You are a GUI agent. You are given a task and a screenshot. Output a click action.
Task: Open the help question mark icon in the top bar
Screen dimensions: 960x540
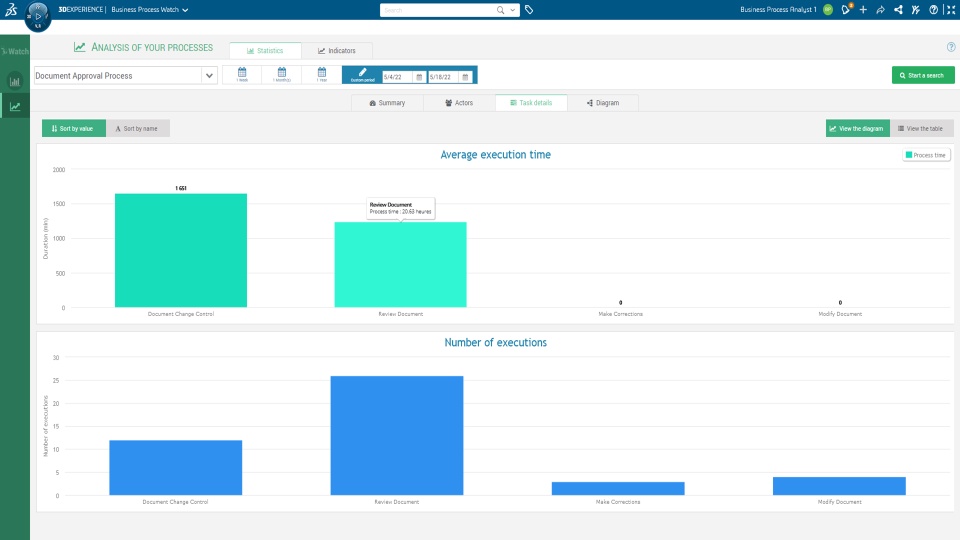click(x=933, y=10)
